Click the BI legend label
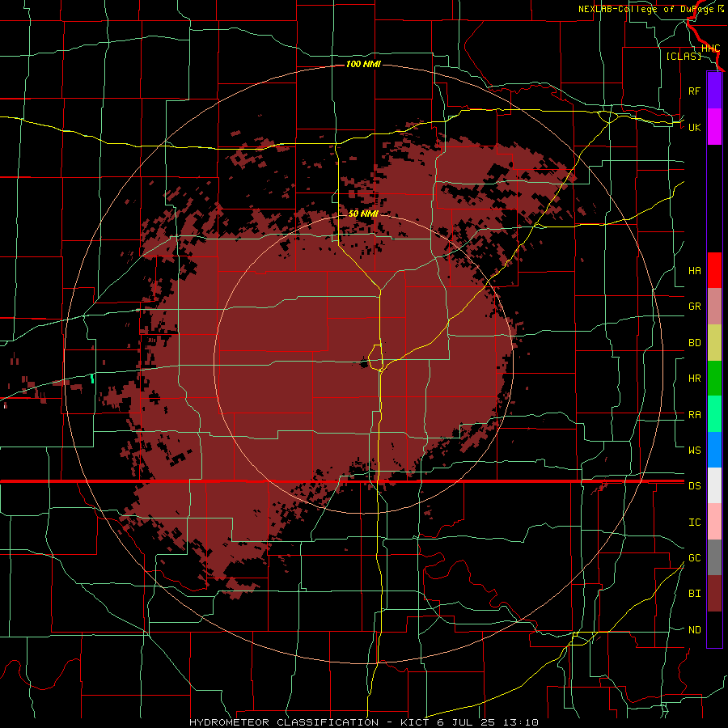 coord(694,594)
